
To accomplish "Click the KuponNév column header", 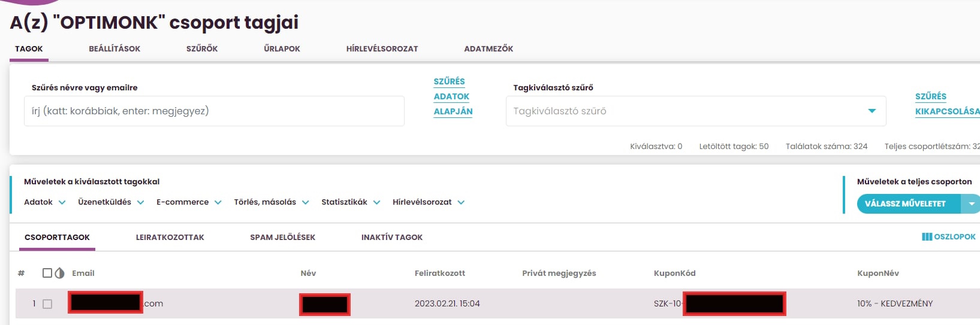I will pos(878,274).
